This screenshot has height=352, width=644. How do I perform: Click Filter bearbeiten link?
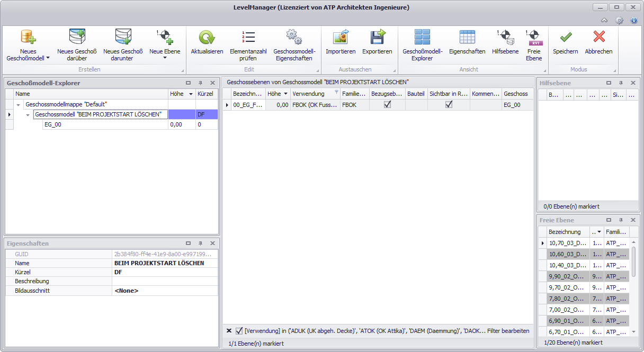508,331
